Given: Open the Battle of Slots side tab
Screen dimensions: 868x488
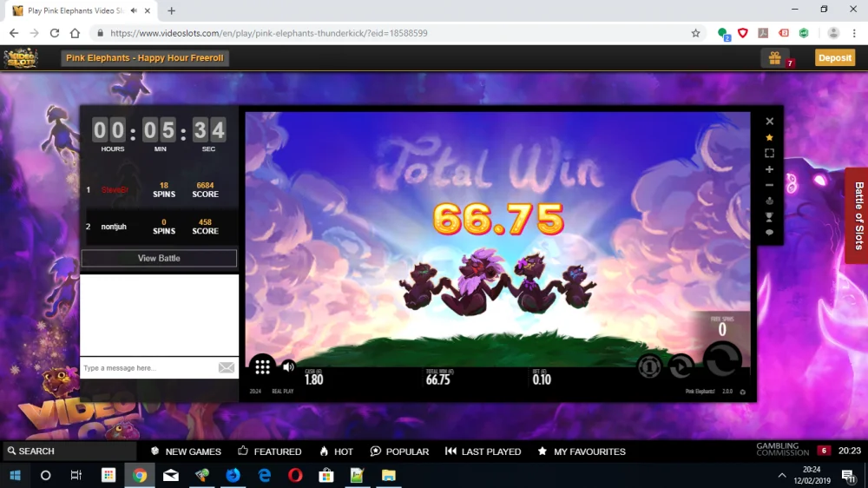Looking at the screenshot, I should pos(858,215).
